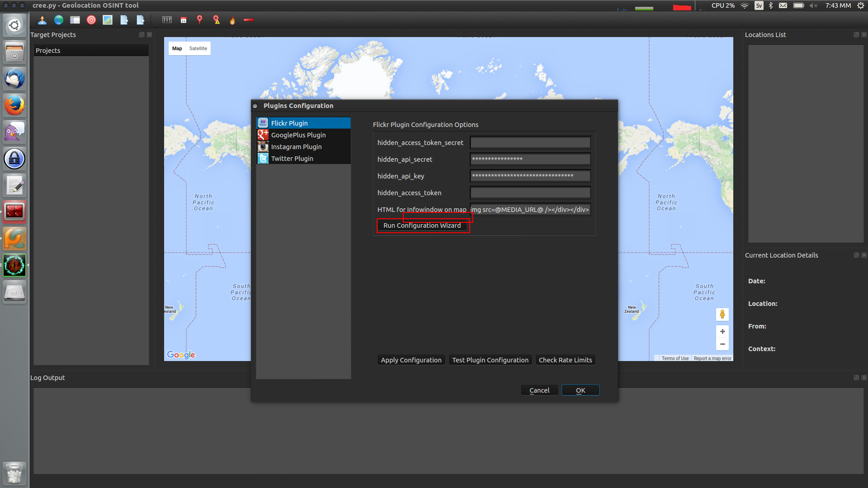This screenshot has height=488, width=868.
Task: Click the mail indicator in top bar
Action: coord(783,5)
